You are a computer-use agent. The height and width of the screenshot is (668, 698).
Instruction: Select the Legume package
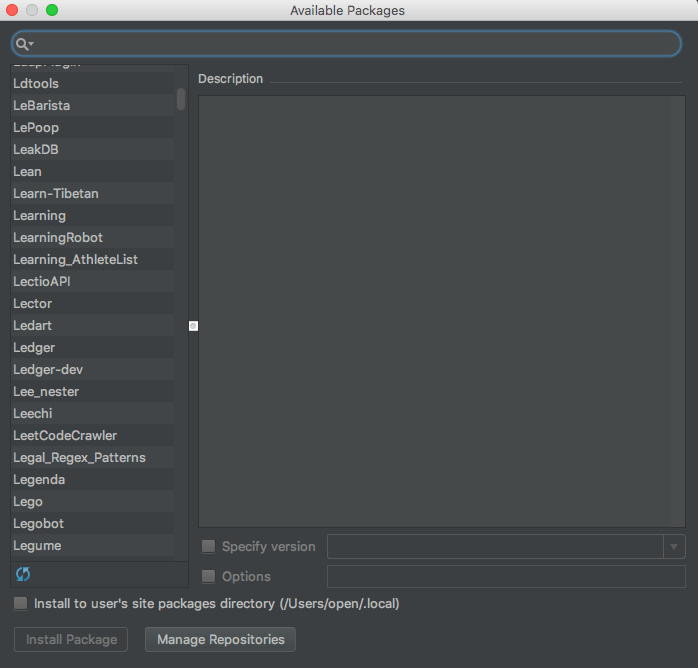(93, 546)
